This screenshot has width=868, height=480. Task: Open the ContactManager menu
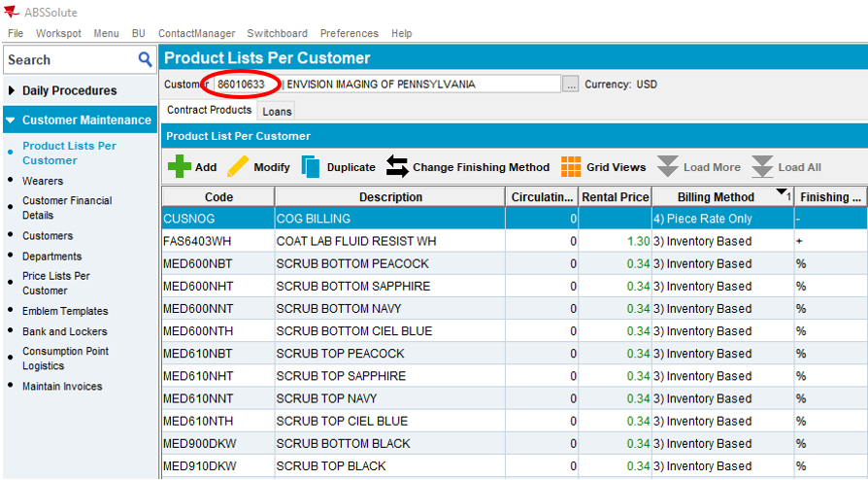(195, 33)
